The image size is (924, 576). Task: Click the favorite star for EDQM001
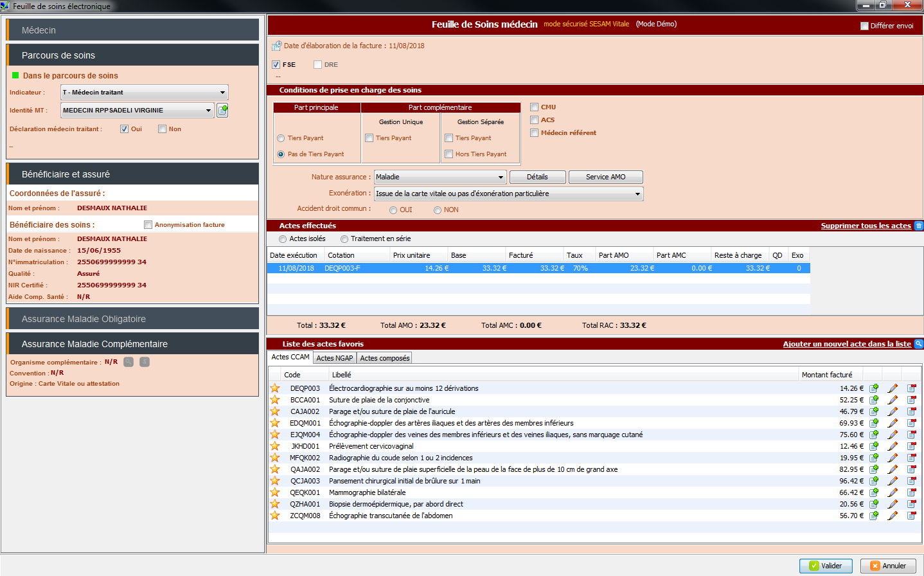click(x=275, y=423)
